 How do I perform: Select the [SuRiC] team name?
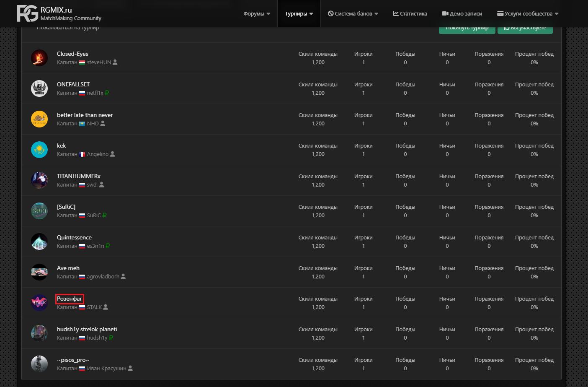(66, 207)
